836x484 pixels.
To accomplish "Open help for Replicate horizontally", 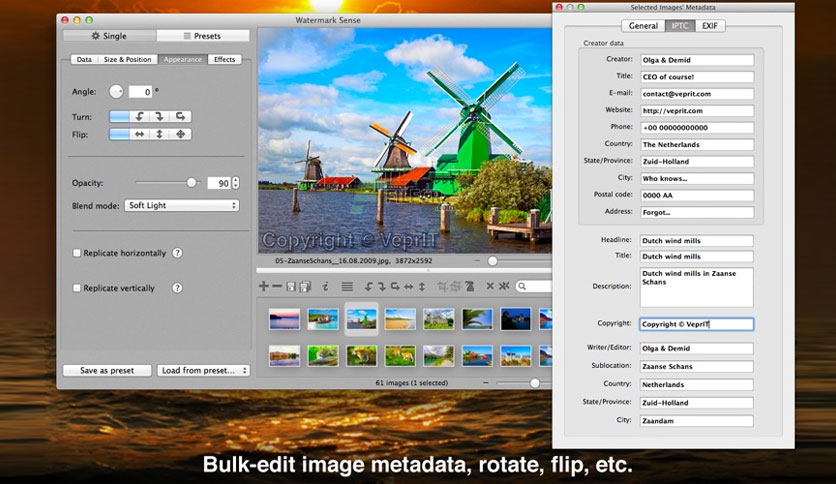I will click(178, 253).
